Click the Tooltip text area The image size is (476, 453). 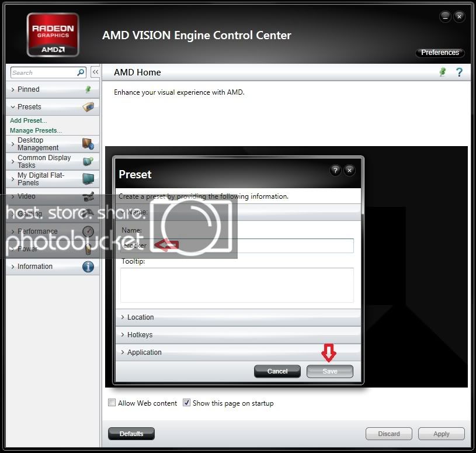[237, 285]
